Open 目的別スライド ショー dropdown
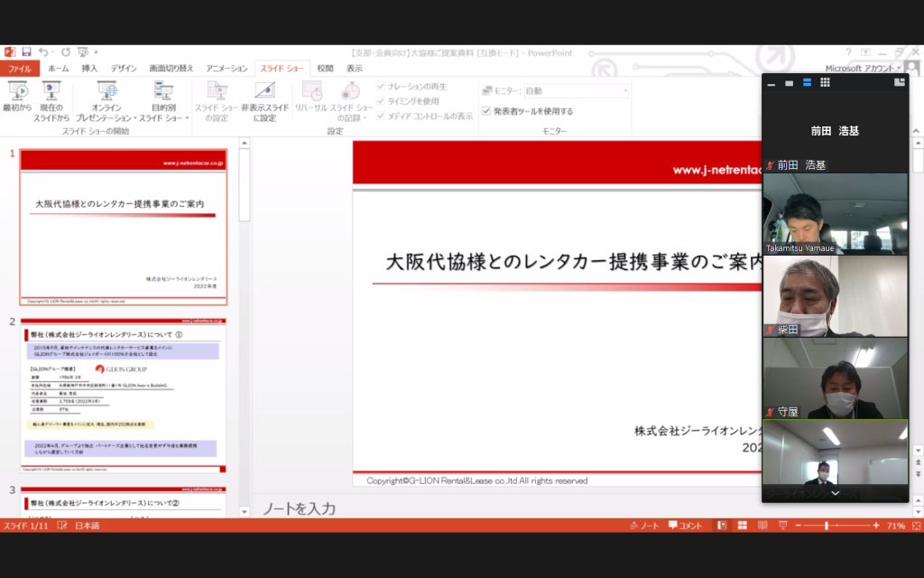The image size is (924, 578). pos(163,101)
